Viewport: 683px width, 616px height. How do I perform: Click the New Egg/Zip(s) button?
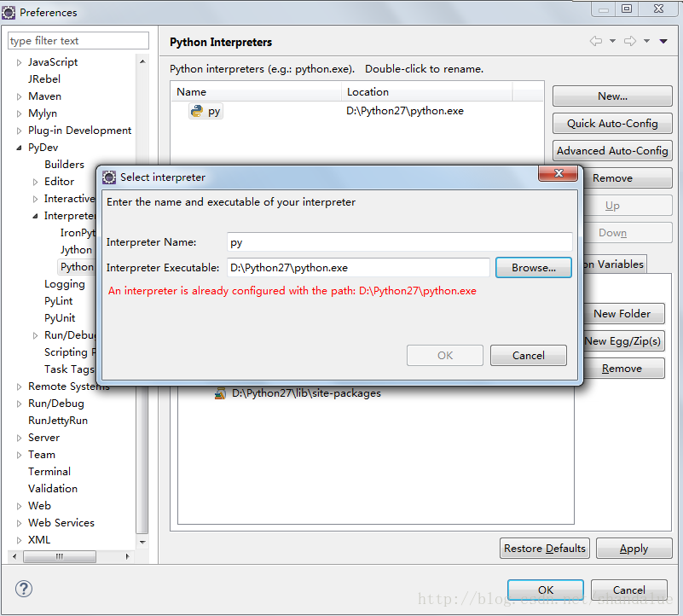623,341
